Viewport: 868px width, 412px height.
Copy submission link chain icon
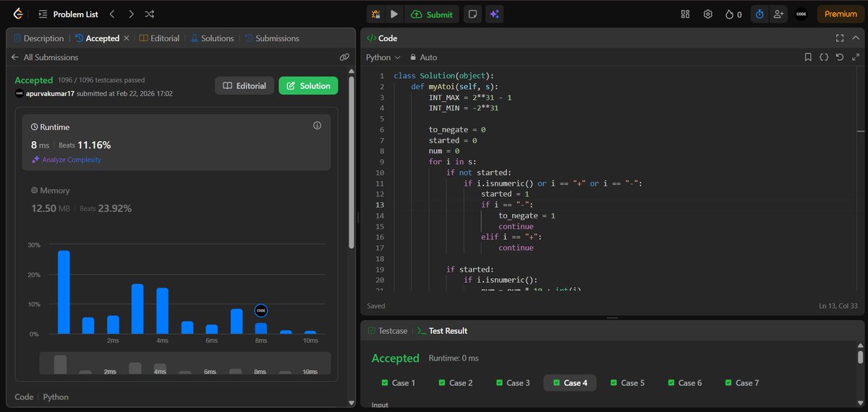tap(344, 57)
